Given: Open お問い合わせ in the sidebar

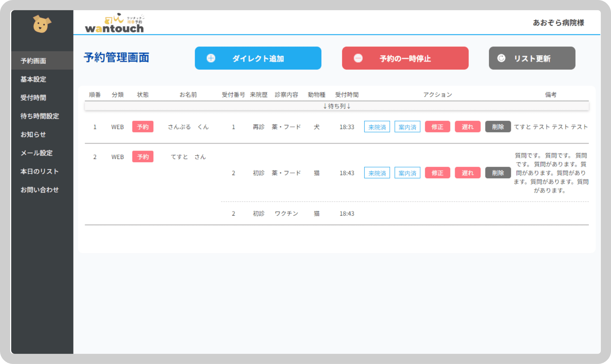Looking at the screenshot, I should pos(40,190).
